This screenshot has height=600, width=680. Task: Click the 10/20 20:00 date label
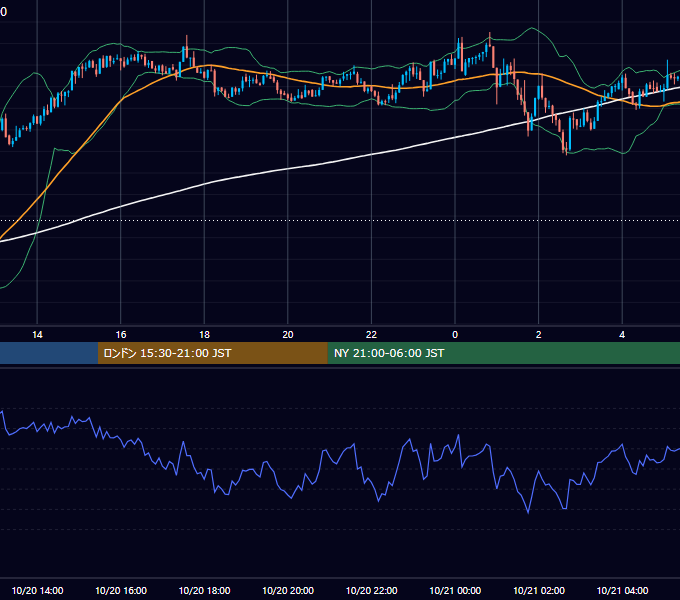point(288,590)
